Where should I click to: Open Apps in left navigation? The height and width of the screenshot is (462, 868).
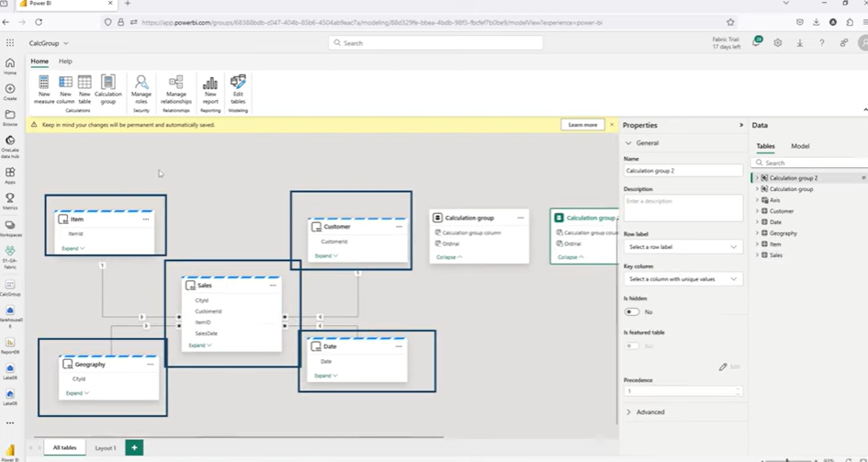10,175
